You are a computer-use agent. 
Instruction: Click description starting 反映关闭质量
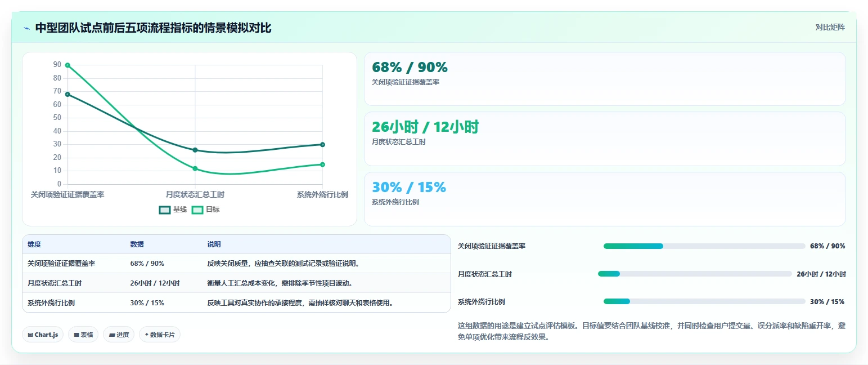coord(283,264)
